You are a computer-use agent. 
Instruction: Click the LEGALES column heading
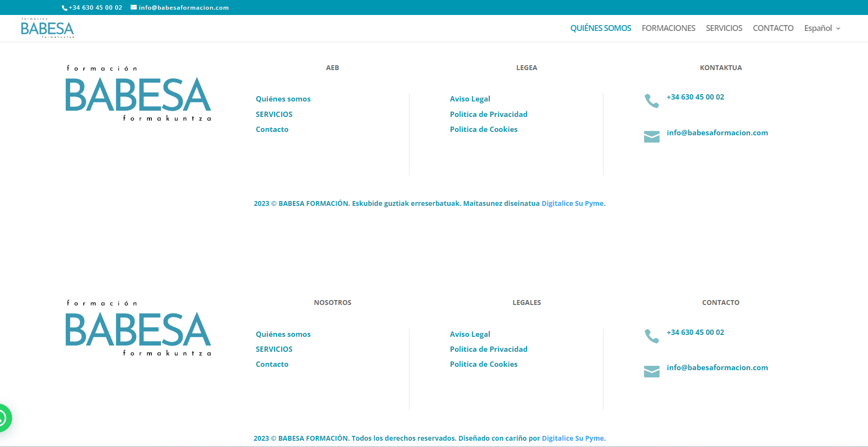pos(527,303)
